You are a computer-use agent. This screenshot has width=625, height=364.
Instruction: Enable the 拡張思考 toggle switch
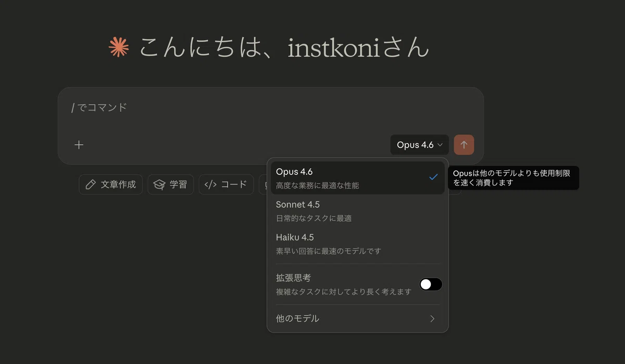pyautogui.click(x=431, y=284)
